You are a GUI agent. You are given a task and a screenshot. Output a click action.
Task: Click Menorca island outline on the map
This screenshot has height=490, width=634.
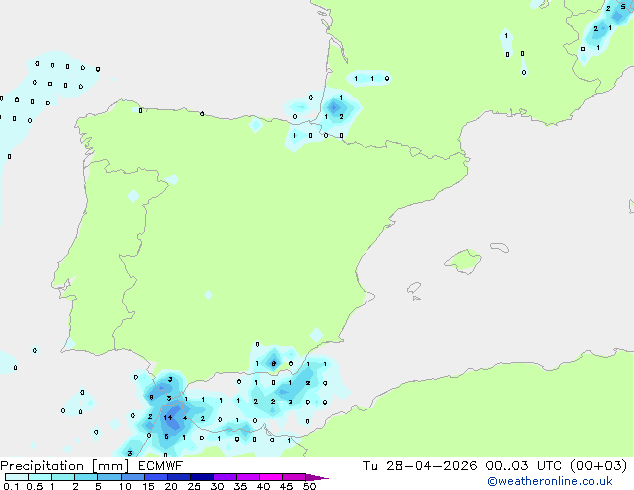point(500,247)
